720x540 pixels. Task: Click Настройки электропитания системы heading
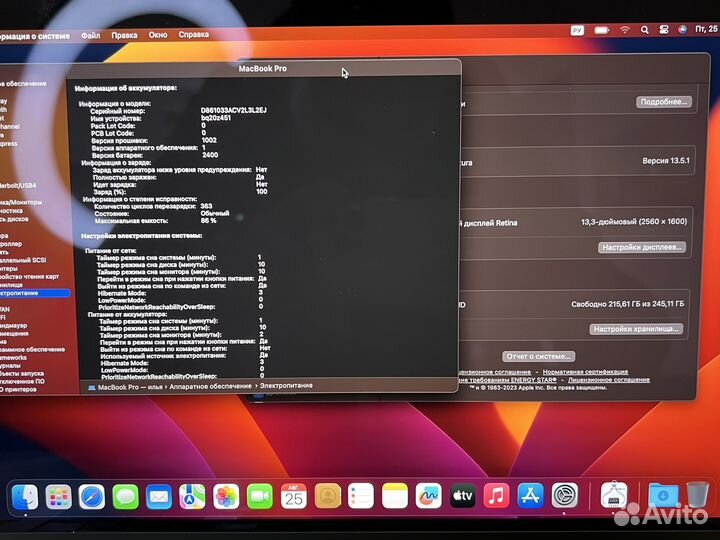click(141, 236)
